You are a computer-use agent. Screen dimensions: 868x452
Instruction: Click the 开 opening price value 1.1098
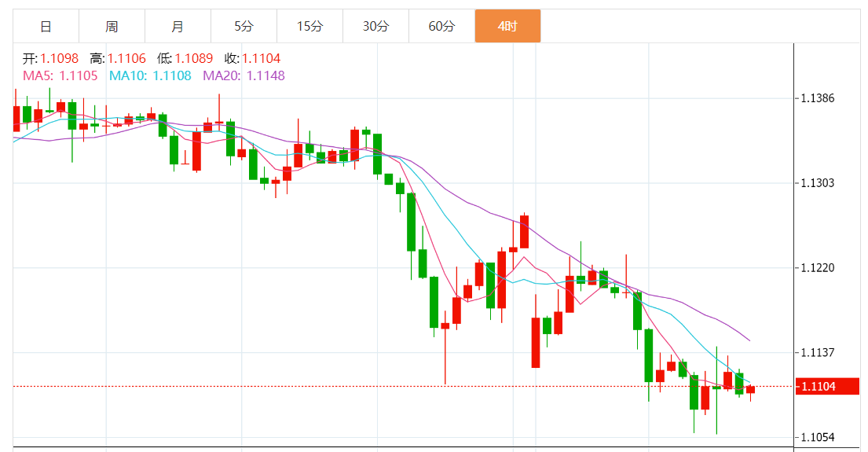pos(60,58)
